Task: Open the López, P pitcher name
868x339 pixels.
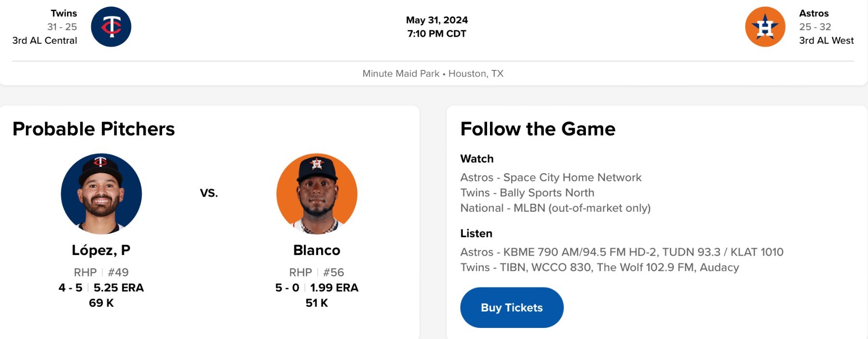Action: pyautogui.click(x=101, y=250)
